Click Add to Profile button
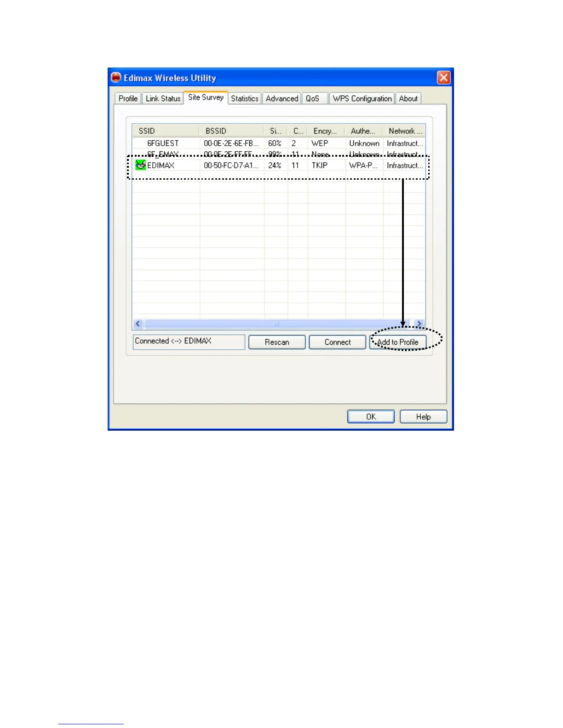 [x=398, y=342]
